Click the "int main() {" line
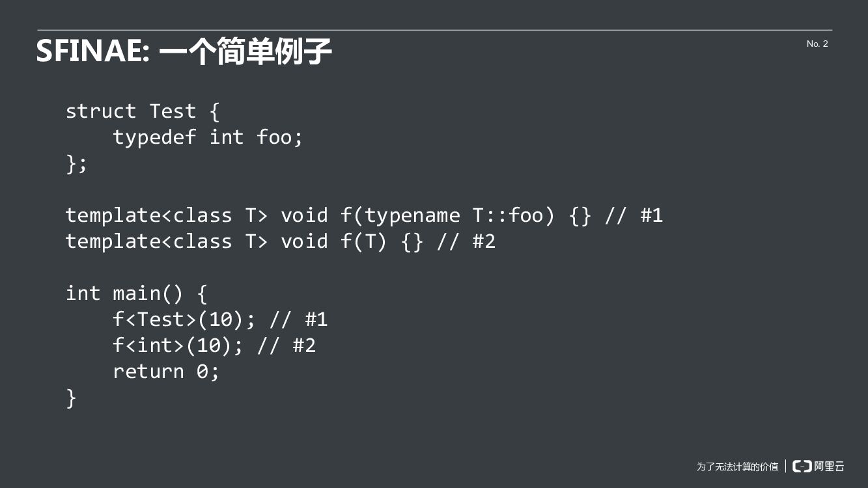 [x=136, y=293]
